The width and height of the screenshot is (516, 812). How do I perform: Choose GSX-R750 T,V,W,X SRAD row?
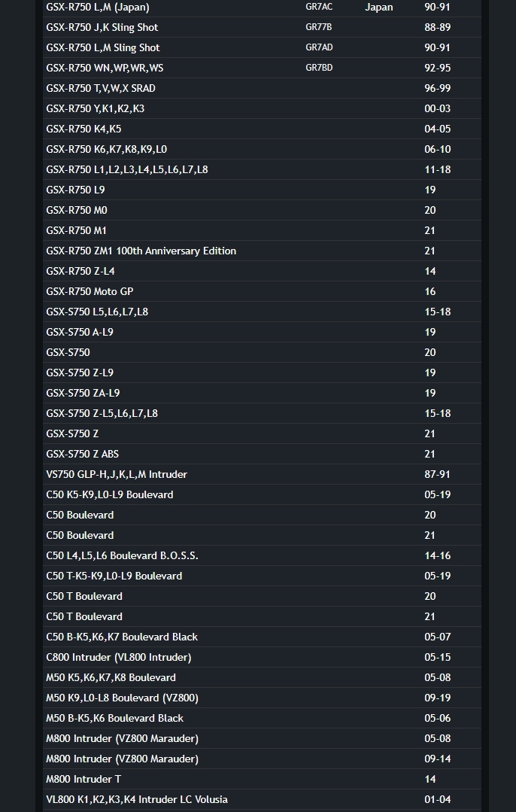[101, 89]
